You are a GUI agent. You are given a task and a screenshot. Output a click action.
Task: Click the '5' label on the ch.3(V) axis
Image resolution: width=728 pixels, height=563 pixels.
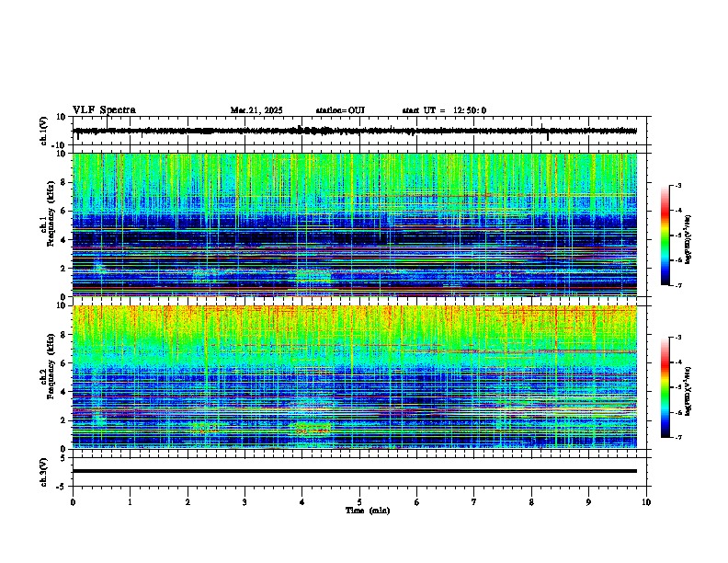tap(64, 458)
